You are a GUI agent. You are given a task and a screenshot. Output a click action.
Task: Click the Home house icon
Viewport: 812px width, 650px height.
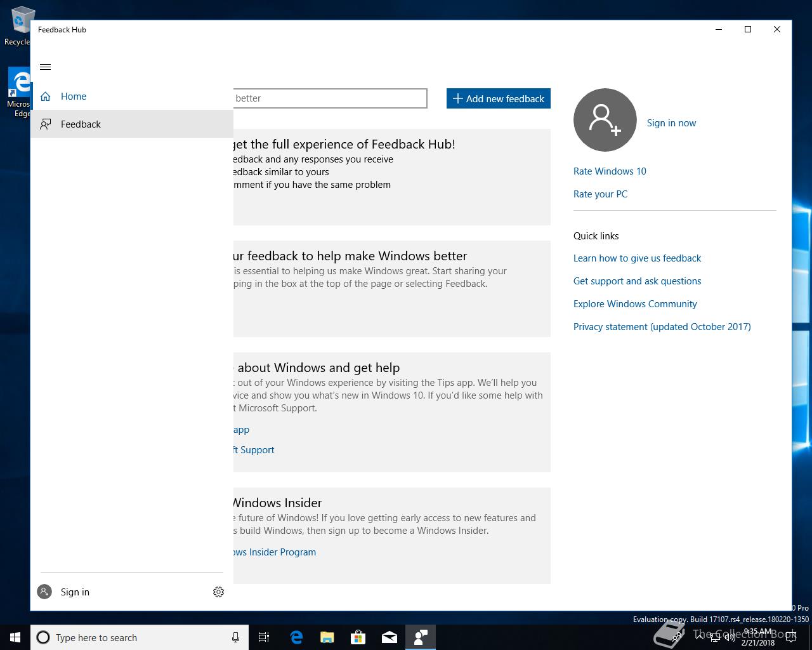[x=45, y=96]
